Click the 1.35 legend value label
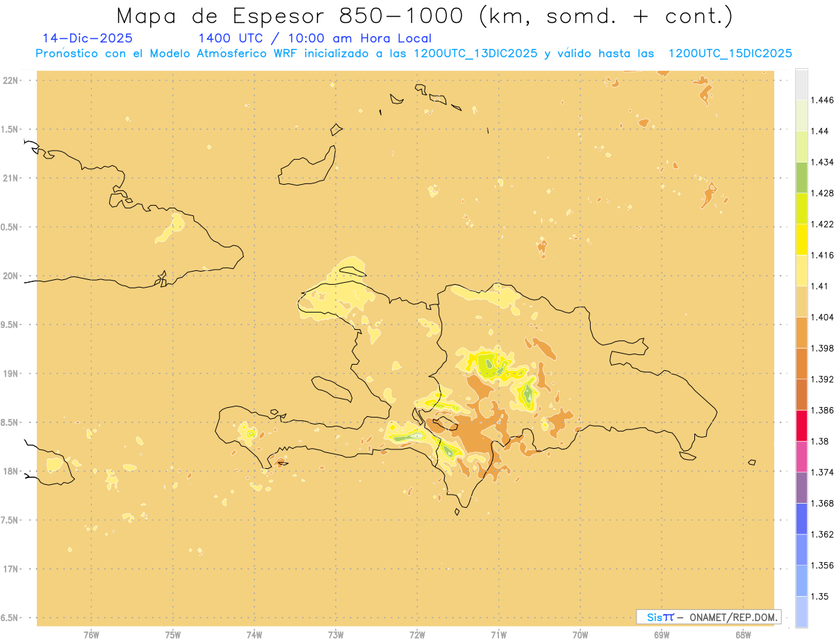 [x=819, y=596]
